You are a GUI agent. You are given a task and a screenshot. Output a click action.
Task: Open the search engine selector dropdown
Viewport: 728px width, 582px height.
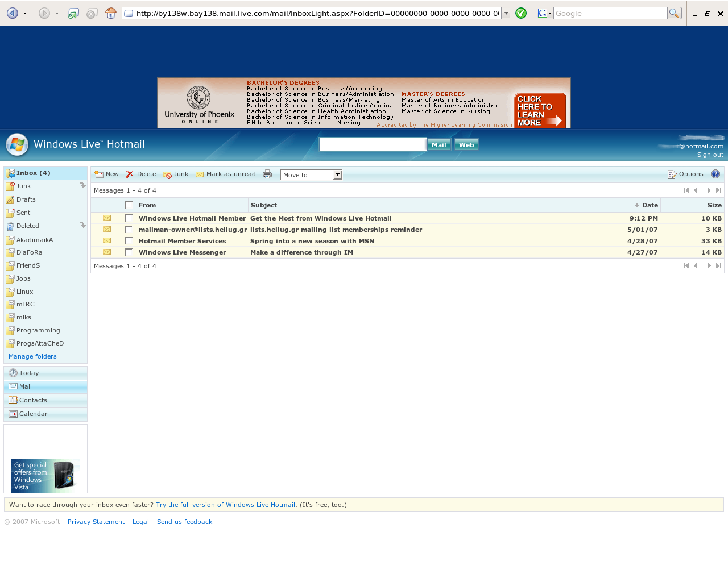tap(545, 13)
